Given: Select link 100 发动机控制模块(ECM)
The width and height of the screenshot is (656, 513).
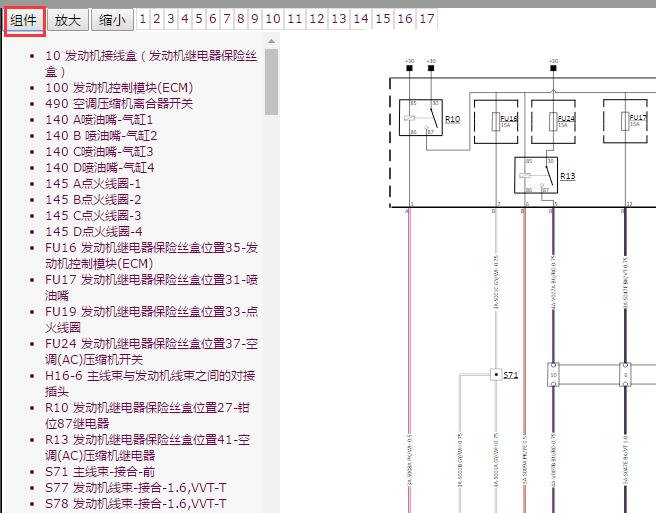Looking at the screenshot, I should click(119, 88).
